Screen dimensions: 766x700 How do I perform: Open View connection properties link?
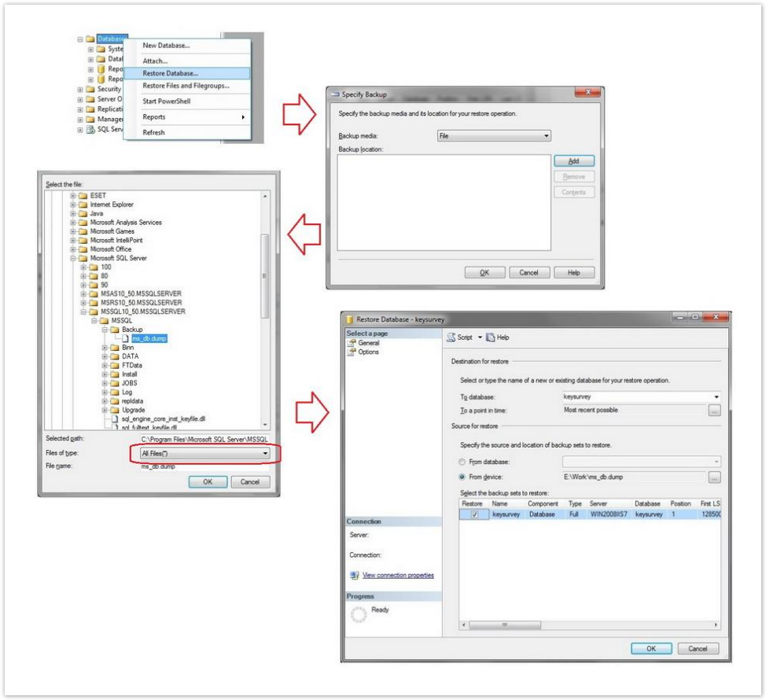point(398,575)
